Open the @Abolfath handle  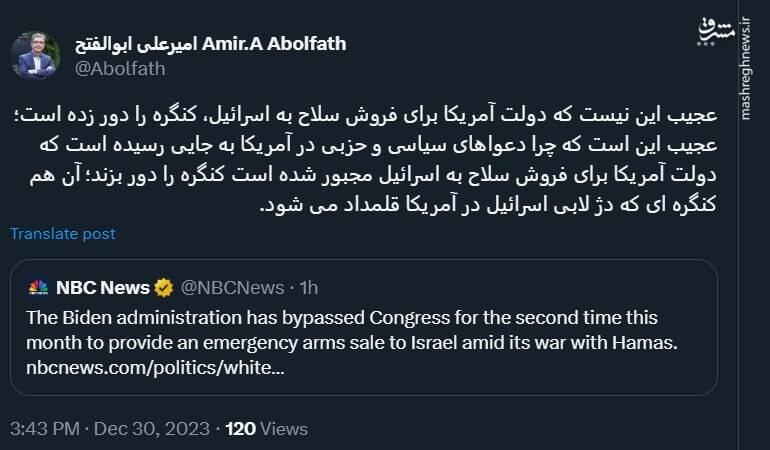point(118,67)
